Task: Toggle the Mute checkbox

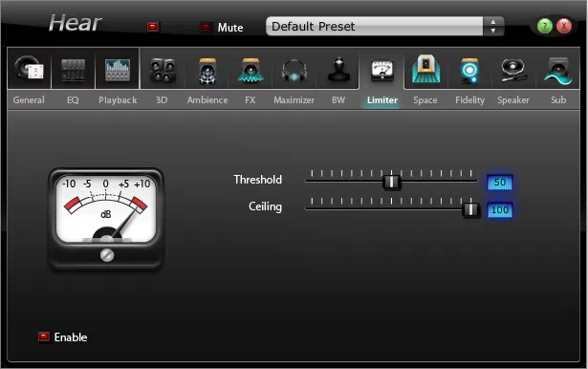Action: pos(206,27)
